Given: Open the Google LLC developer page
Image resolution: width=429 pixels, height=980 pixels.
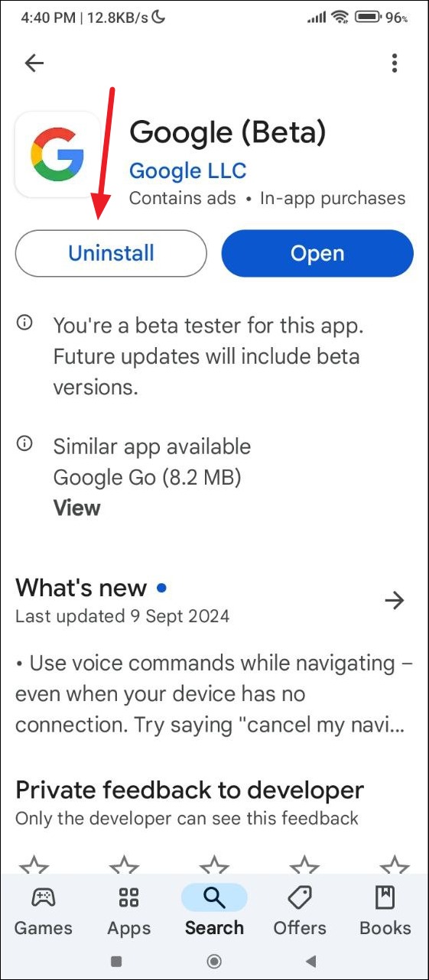Looking at the screenshot, I should [188, 170].
